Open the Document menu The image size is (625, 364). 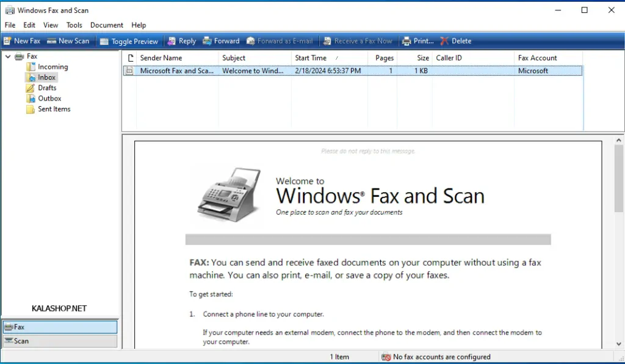click(x=107, y=25)
